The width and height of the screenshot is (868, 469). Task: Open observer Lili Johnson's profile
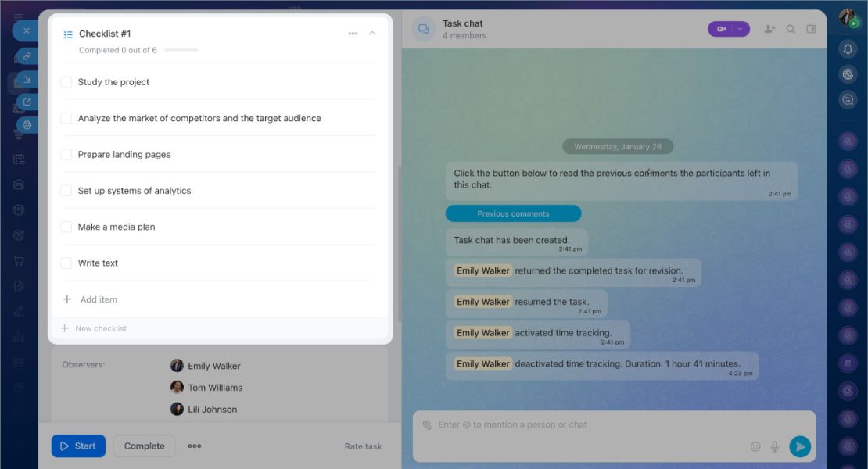click(x=212, y=410)
